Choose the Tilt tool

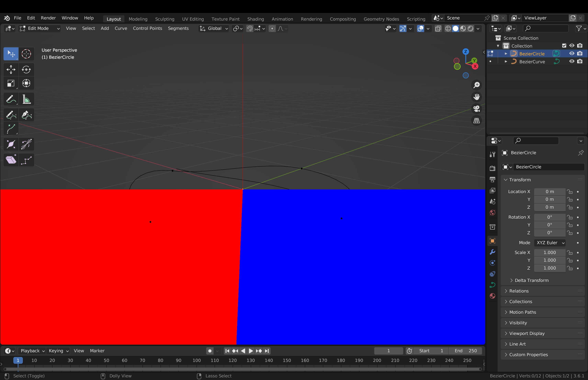click(26, 144)
